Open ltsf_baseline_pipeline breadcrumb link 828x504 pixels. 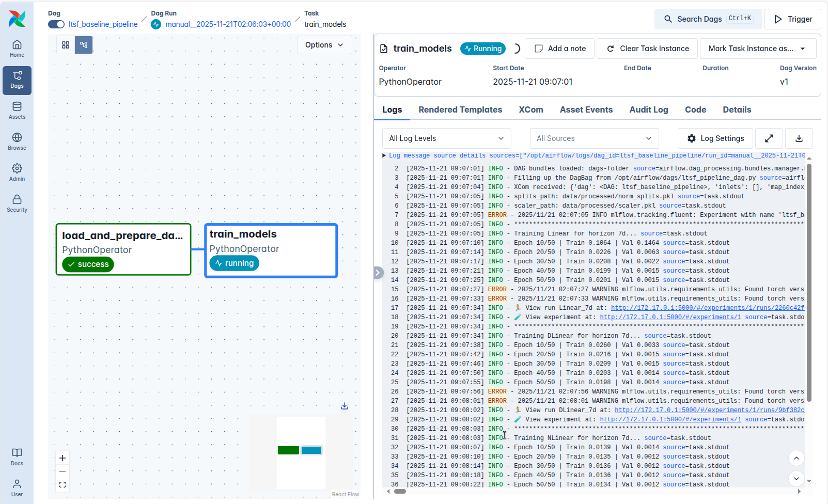coord(103,24)
